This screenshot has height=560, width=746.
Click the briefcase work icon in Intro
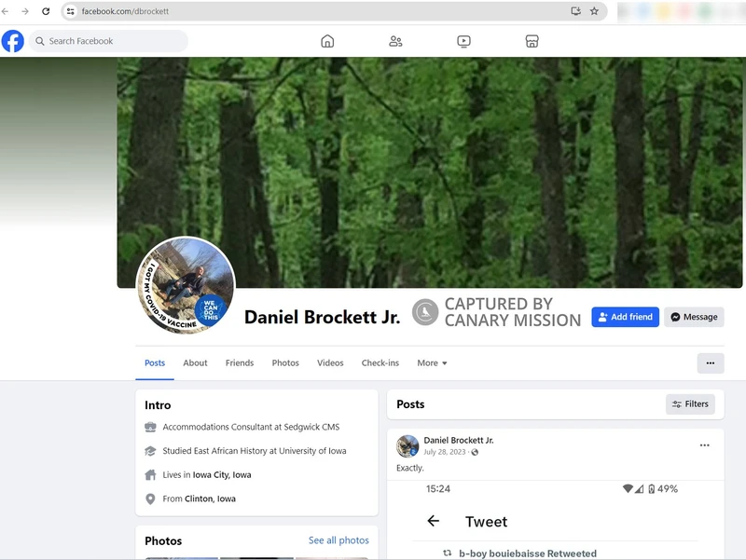point(150,427)
